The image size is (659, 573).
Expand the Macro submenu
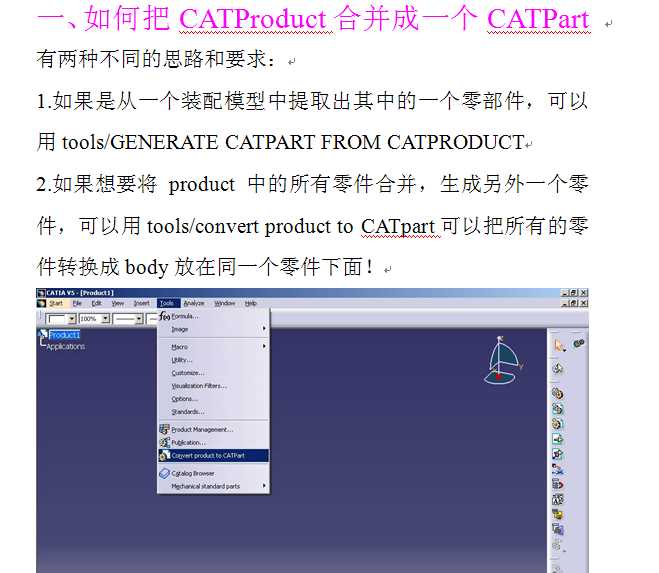coord(214,347)
